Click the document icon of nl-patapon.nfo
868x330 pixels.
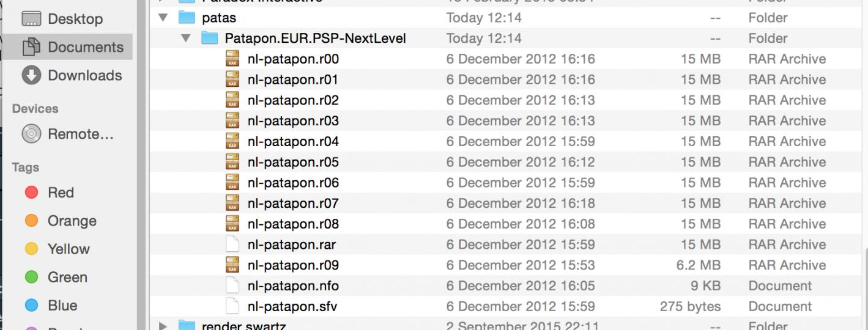(x=232, y=286)
